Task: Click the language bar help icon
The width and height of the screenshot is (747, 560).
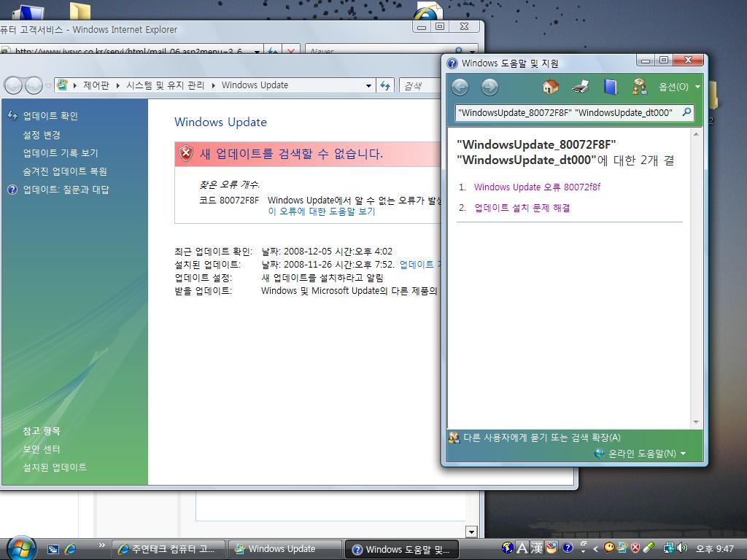Action: click(567, 548)
